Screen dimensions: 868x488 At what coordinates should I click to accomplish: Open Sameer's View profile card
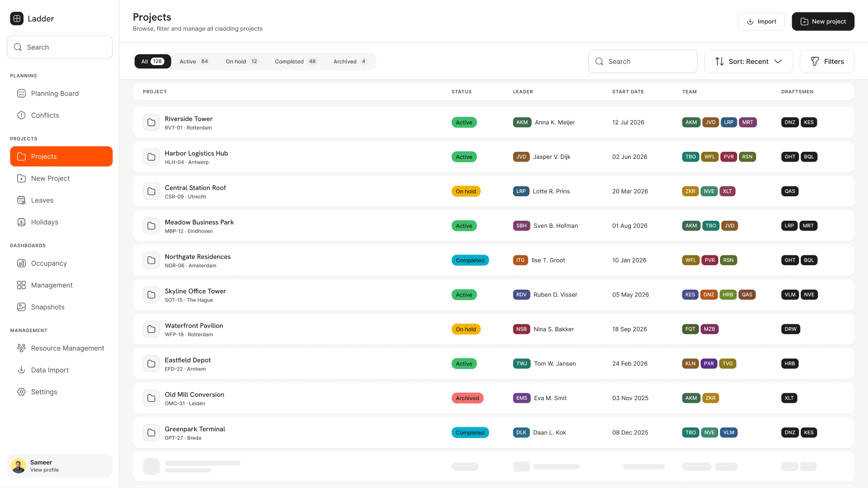tap(60, 466)
